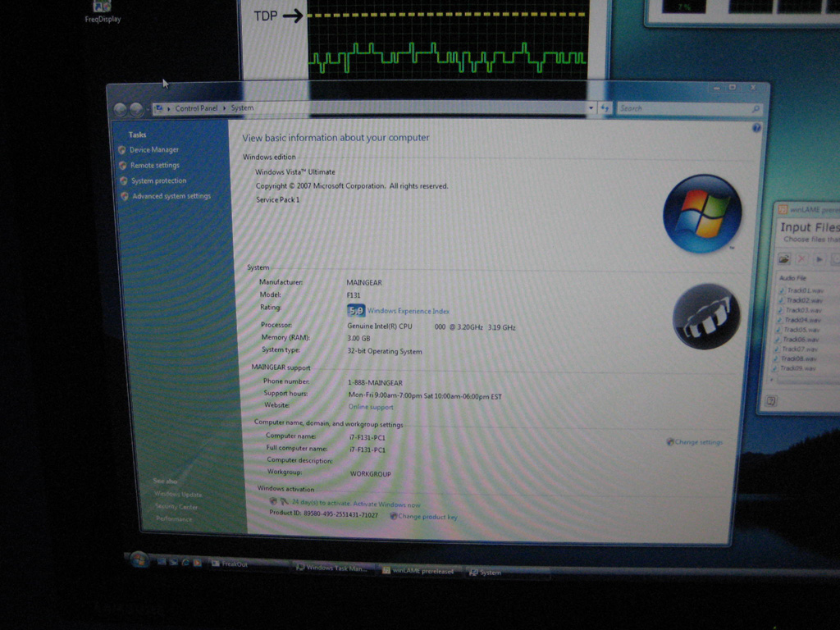The height and width of the screenshot is (630, 840).
Task: Launch Media Player from quick launch
Action: (x=197, y=563)
